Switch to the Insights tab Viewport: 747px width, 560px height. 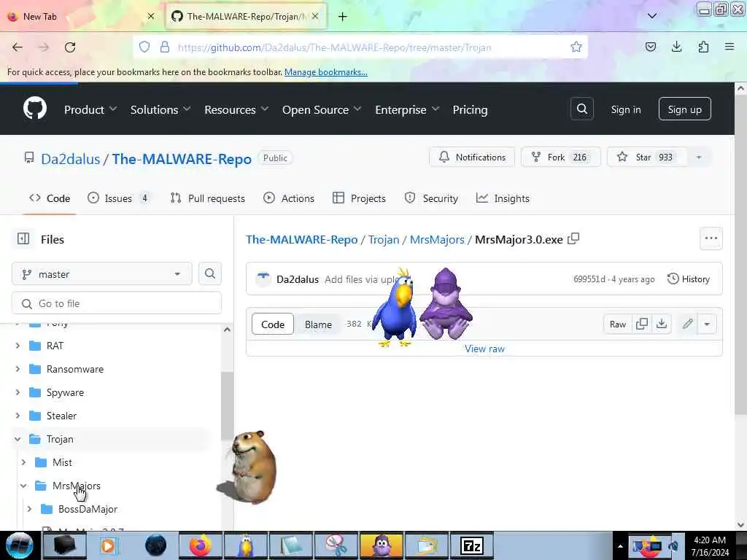click(503, 198)
